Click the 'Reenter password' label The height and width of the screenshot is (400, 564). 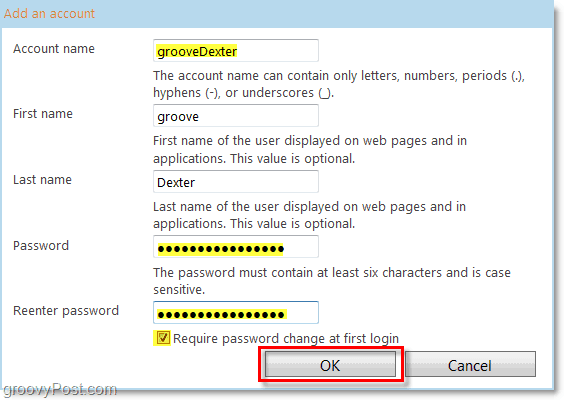coord(66,310)
